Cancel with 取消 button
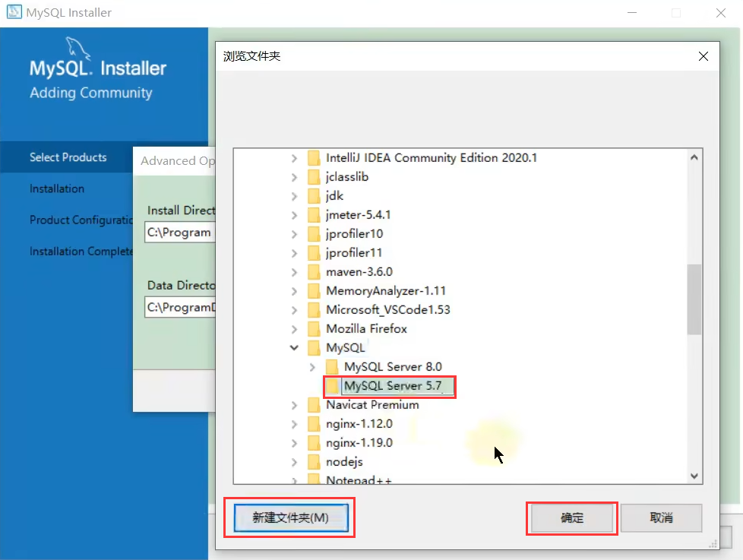Viewport: 743px width, 560px height. point(661,518)
